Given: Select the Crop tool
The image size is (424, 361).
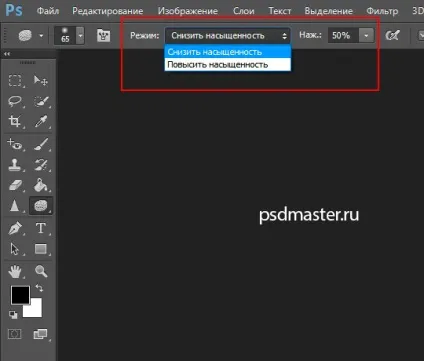Looking at the screenshot, I should [15, 121].
